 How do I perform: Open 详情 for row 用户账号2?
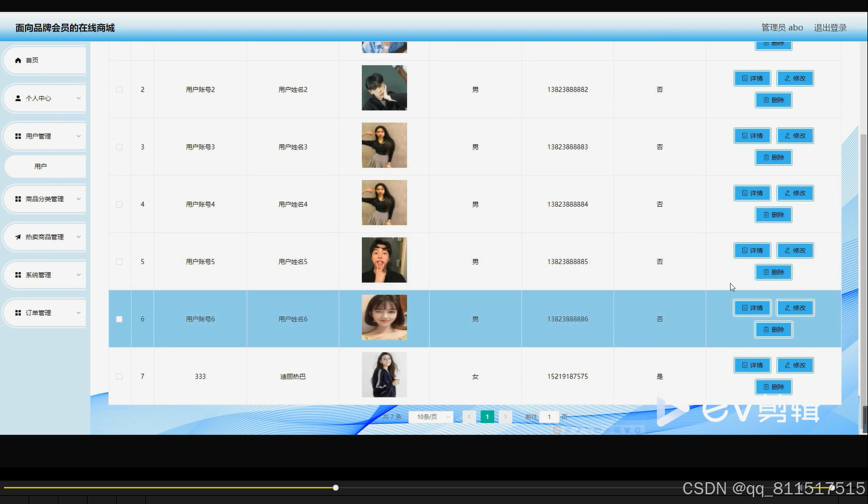(752, 78)
